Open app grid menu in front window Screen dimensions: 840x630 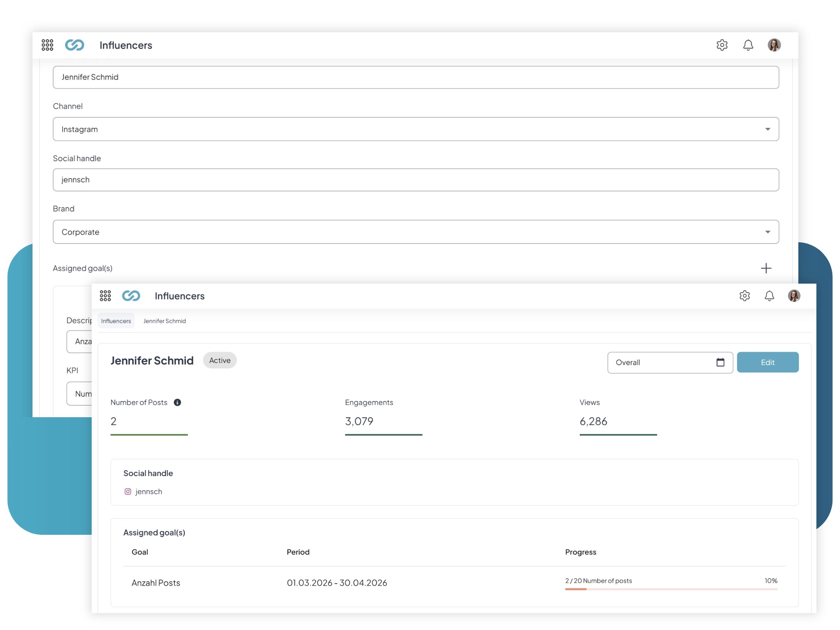105,295
